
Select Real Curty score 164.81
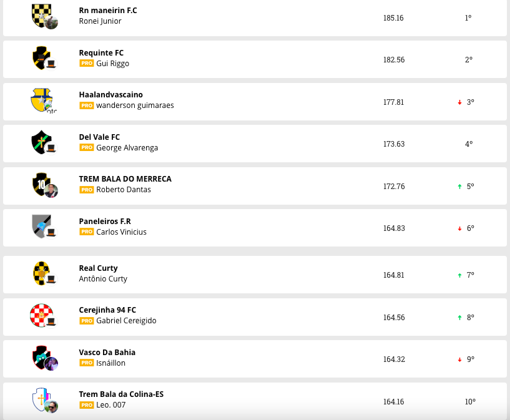(x=394, y=275)
